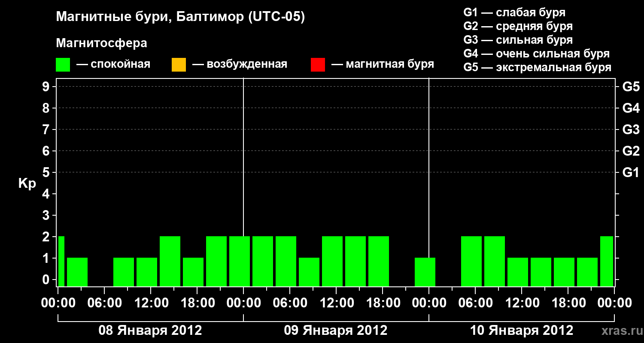This screenshot has height=343, width=644.
Task: Select the line G5 — экстремальная буря
Action: coord(538,67)
